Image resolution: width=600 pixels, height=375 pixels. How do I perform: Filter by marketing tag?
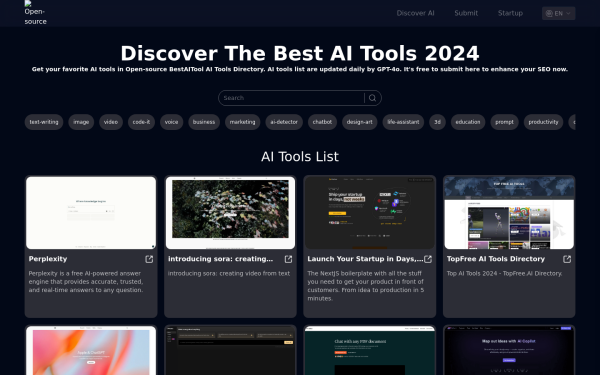click(x=243, y=122)
